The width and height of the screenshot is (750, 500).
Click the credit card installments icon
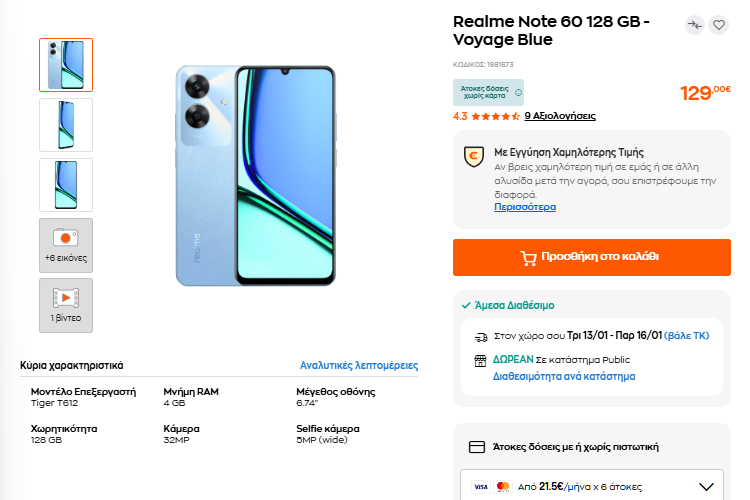pos(477,447)
